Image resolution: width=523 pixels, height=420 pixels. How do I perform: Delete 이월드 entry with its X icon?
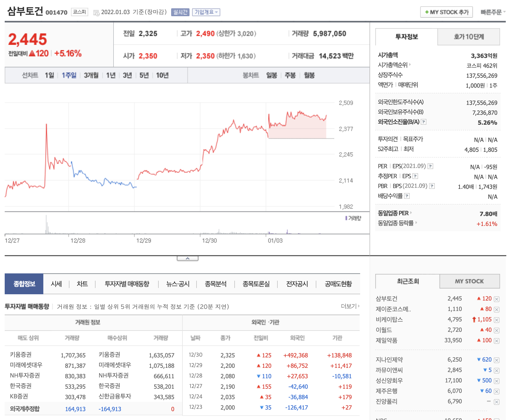497,331
